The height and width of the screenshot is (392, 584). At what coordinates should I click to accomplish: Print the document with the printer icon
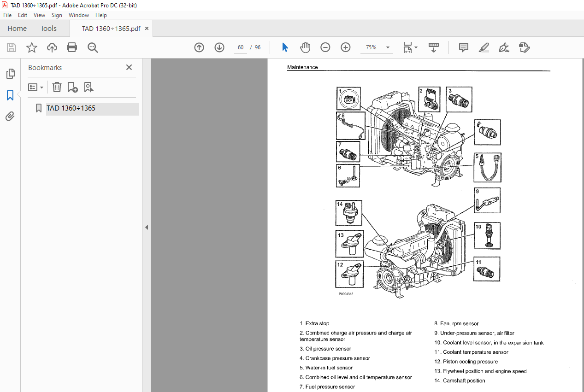pos(72,47)
